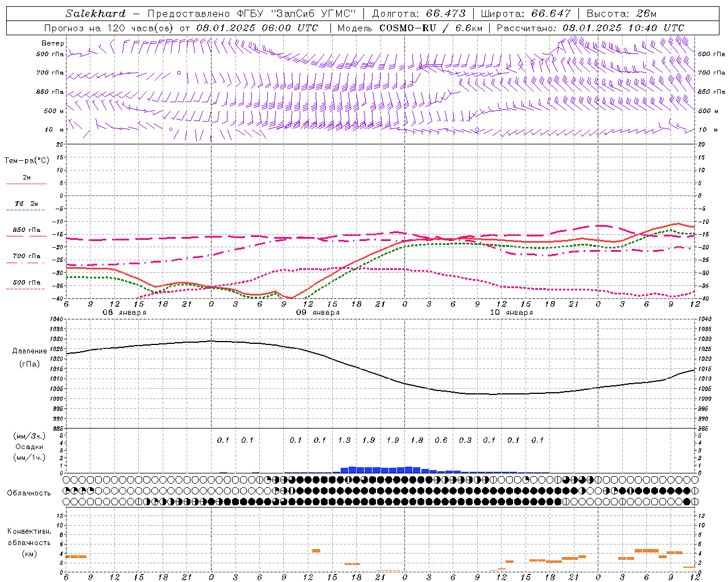Image resolution: width=728 pixels, height=582 pixels.
Task: Click the 0.6 precipitation amount value
Action: click(441, 440)
